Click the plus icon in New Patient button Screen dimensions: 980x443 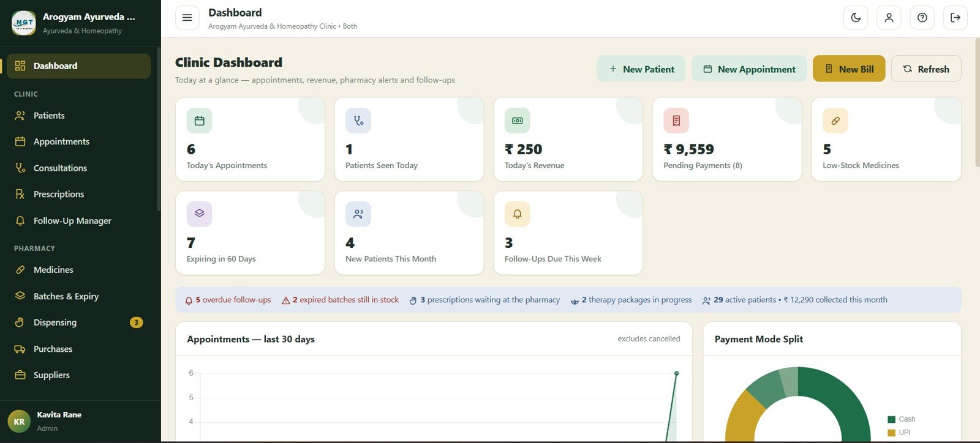coord(613,69)
